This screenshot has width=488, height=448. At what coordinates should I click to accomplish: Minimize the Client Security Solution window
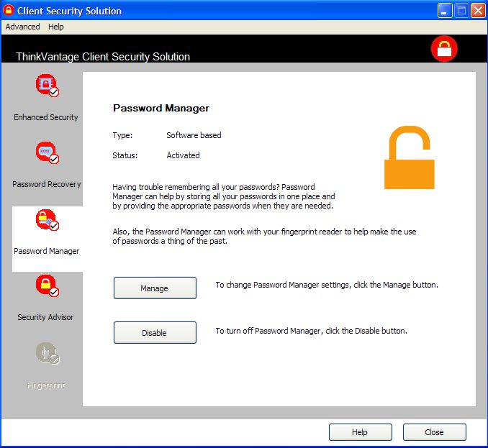(x=445, y=11)
